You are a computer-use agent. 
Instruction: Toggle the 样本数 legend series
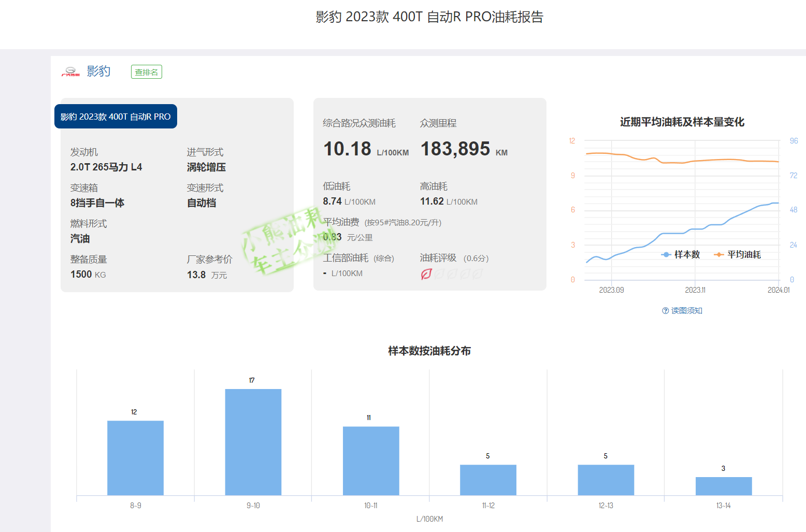[681, 254]
